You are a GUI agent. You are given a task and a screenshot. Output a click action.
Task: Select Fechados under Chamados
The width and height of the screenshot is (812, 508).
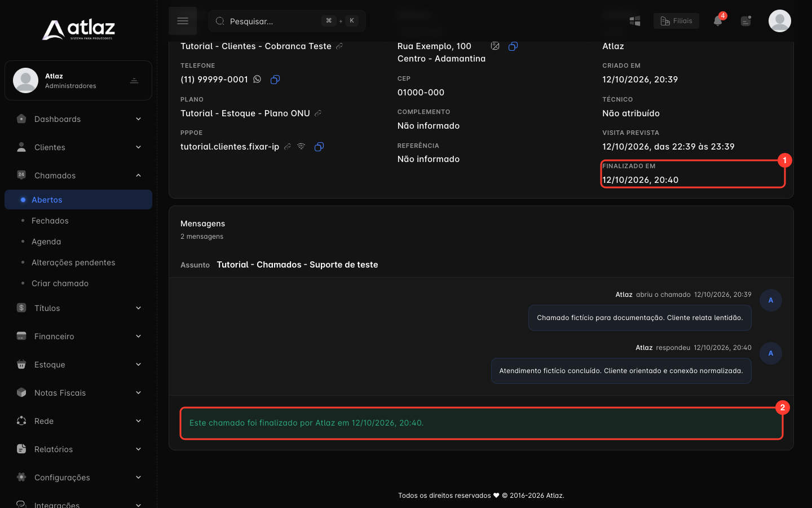tap(78, 221)
